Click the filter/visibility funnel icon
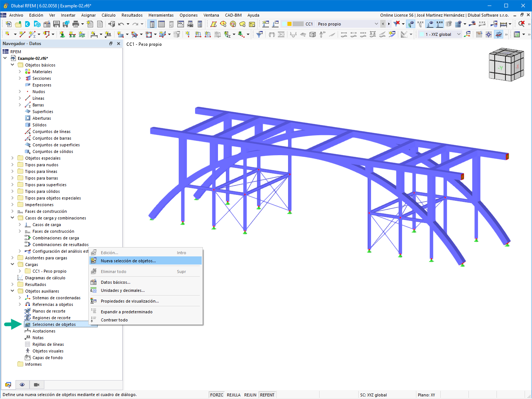 tap(396, 24)
